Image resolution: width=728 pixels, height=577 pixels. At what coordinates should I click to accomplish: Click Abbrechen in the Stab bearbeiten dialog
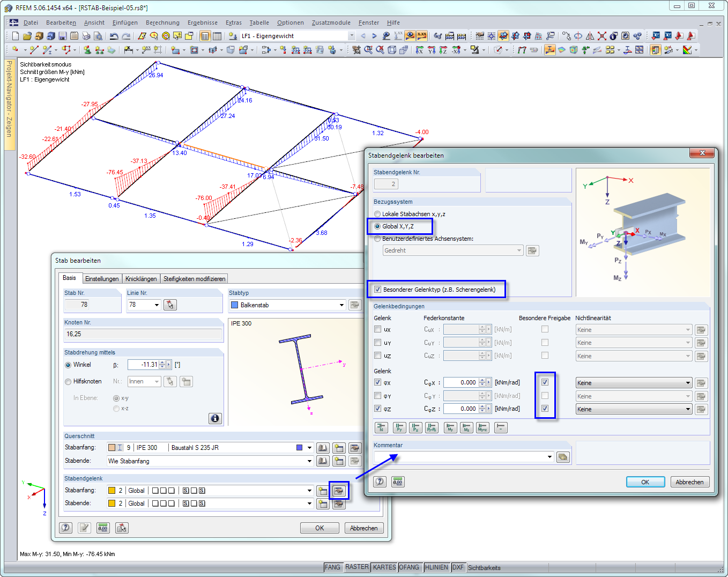pyautogui.click(x=364, y=528)
